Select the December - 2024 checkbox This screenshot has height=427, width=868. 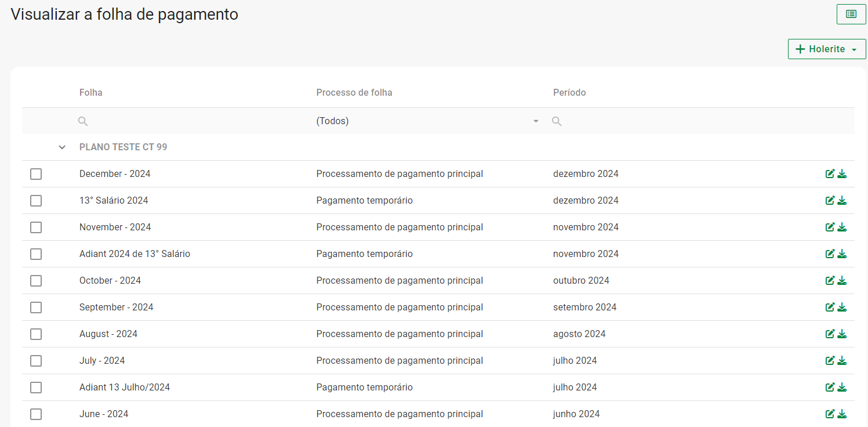pos(36,174)
